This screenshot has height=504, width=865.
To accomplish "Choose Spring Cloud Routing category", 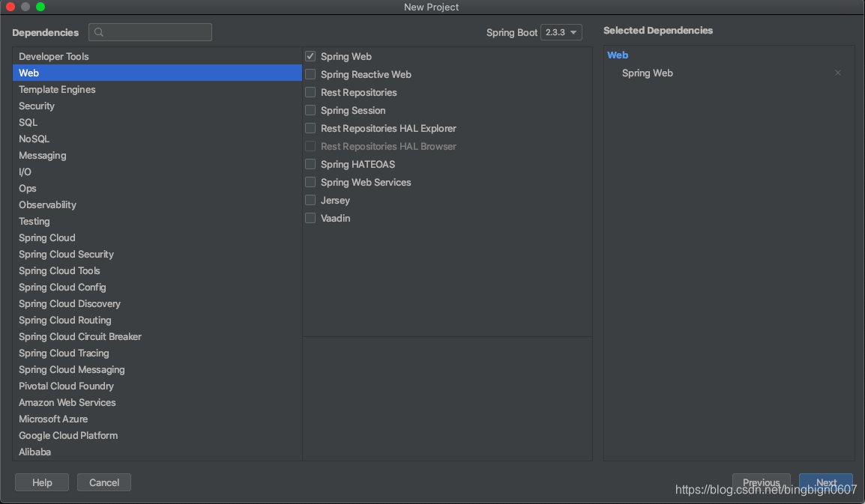I will 157,321.
